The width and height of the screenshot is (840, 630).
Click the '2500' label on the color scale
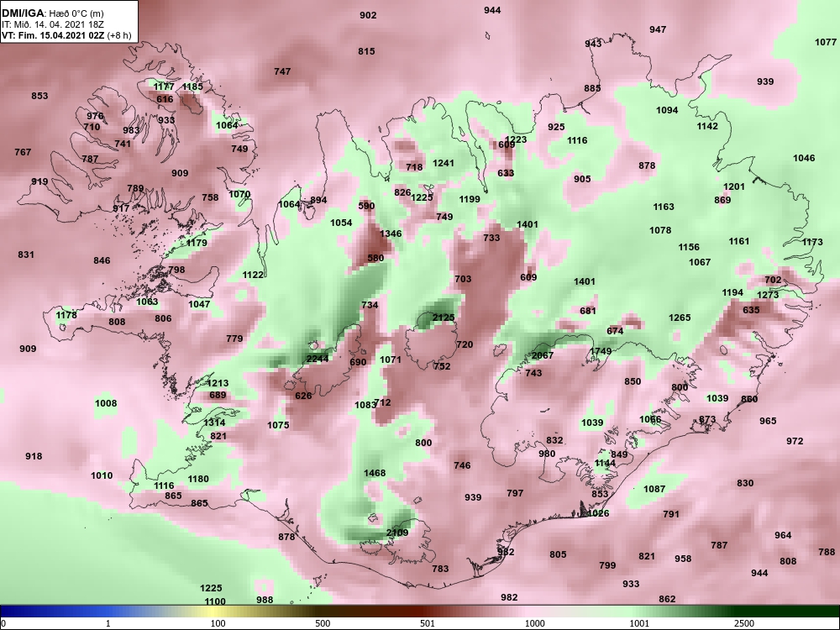pos(744,623)
